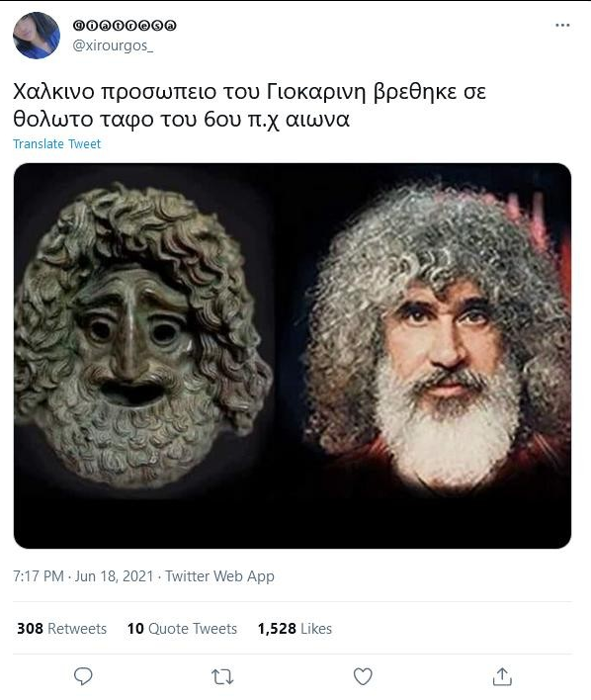View the 10 Quote Tweets
591x700 pixels.
[x=182, y=629]
